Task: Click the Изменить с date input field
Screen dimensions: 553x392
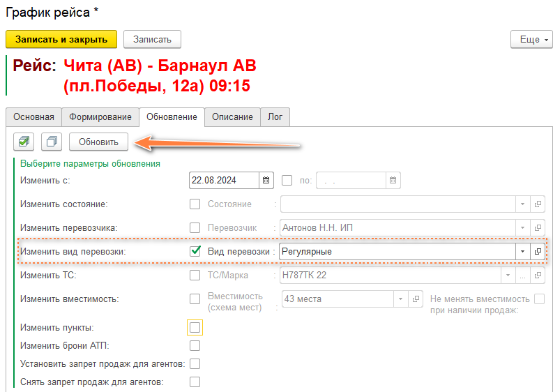Action: click(223, 181)
